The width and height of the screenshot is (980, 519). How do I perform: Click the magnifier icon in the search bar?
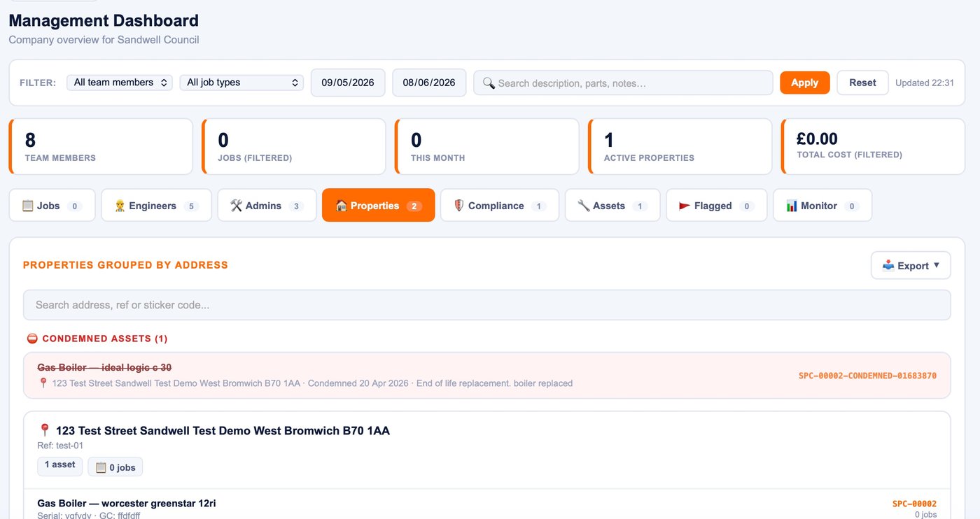tap(489, 83)
